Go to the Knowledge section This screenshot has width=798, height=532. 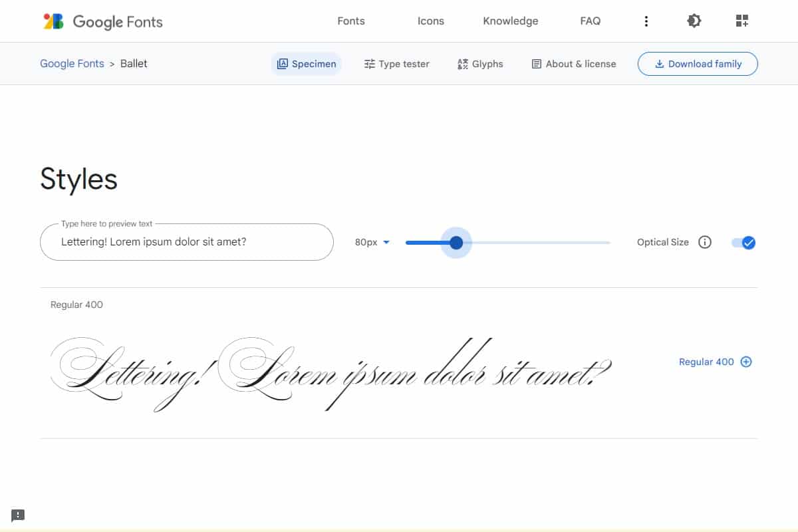pyautogui.click(x=511, y=21)
